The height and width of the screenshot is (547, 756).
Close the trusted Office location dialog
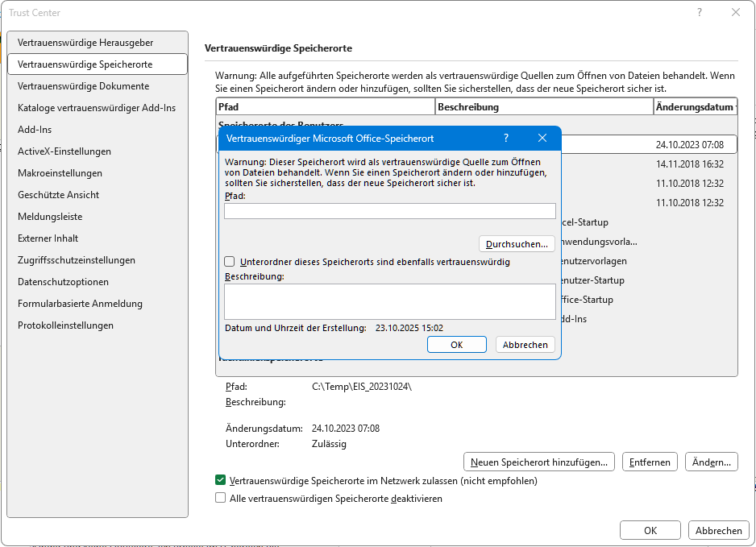(542, 139)
